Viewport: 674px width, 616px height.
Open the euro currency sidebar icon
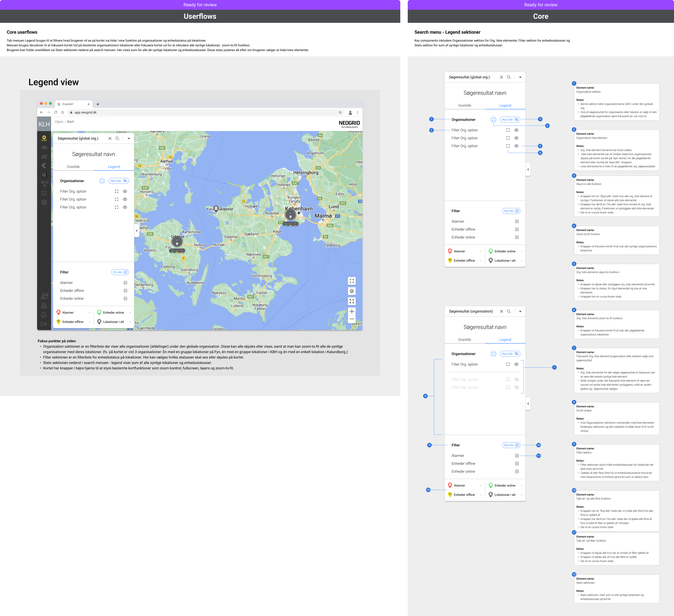click(44, 165)
